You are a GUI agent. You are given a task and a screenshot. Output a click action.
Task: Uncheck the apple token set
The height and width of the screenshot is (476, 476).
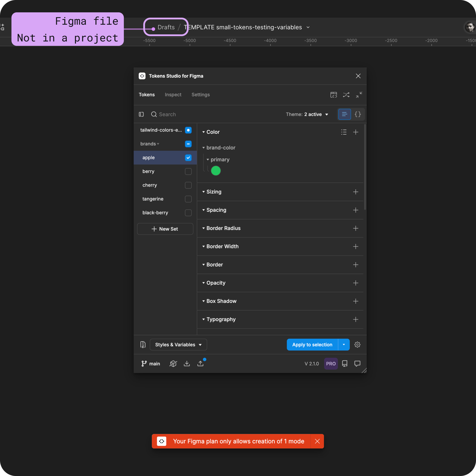188,158
